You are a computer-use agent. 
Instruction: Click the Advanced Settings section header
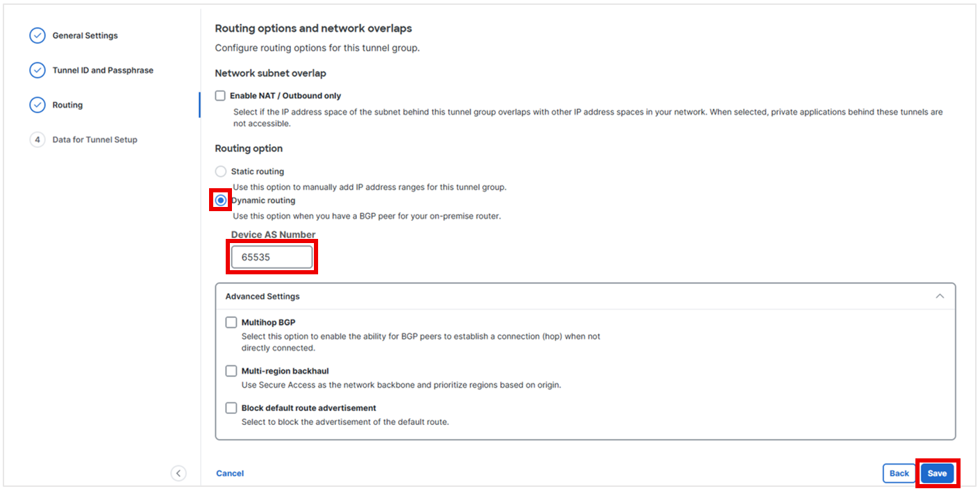[263, 297]
